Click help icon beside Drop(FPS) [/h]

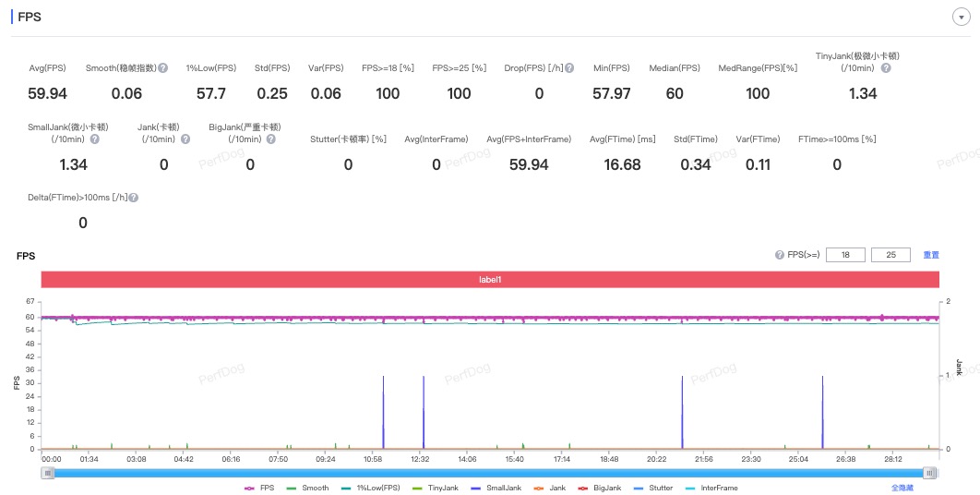tap(569, 67)
